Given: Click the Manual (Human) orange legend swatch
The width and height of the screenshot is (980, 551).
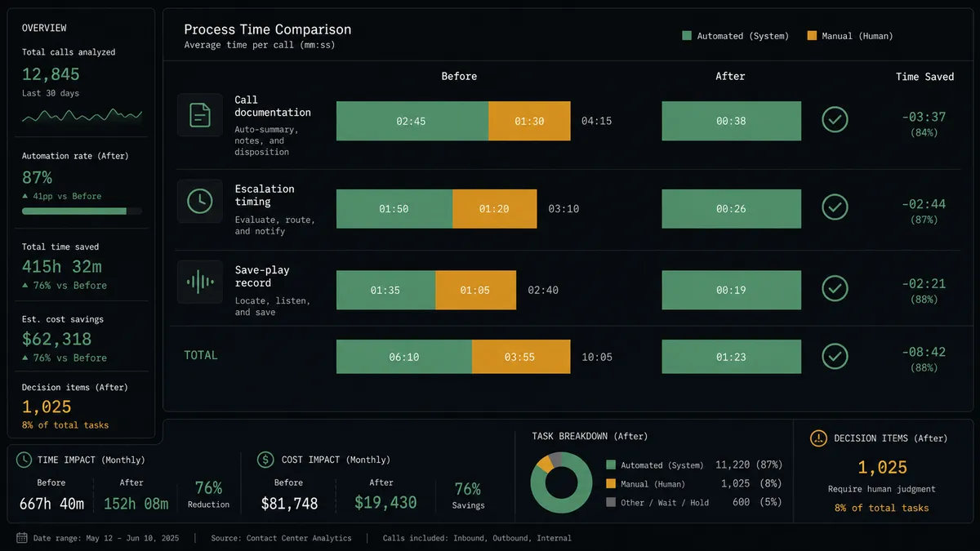Looking at the screenshot, I should point(812,36).
